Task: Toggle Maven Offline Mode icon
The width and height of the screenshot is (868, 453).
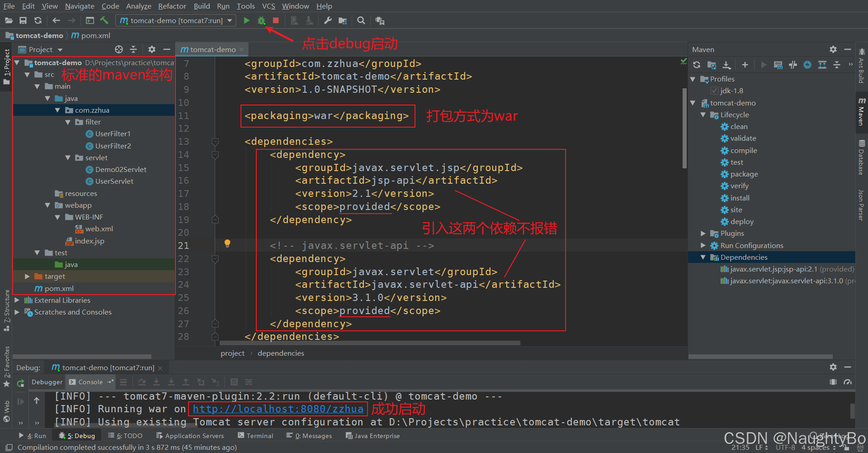Action: click(793, 65)
